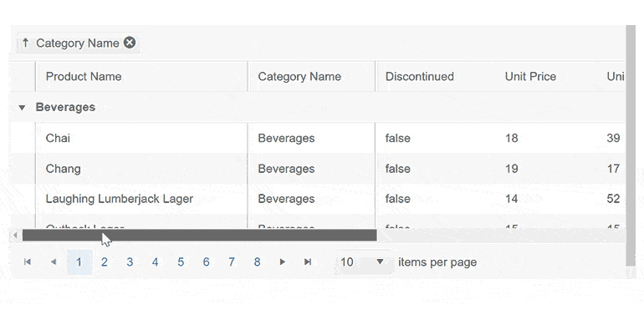This screenshot has height=330, width=644.
Task: Collapse the Beverages group
Action: tap(22, 108)
